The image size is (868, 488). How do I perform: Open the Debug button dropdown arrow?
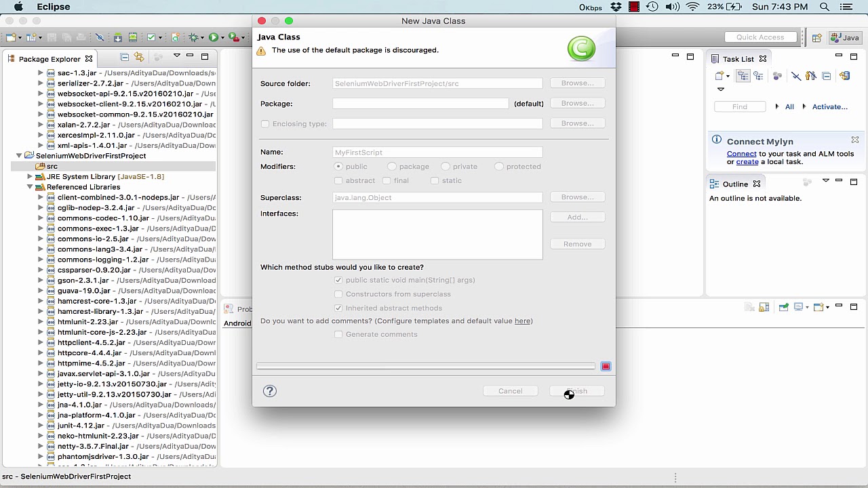202,38
